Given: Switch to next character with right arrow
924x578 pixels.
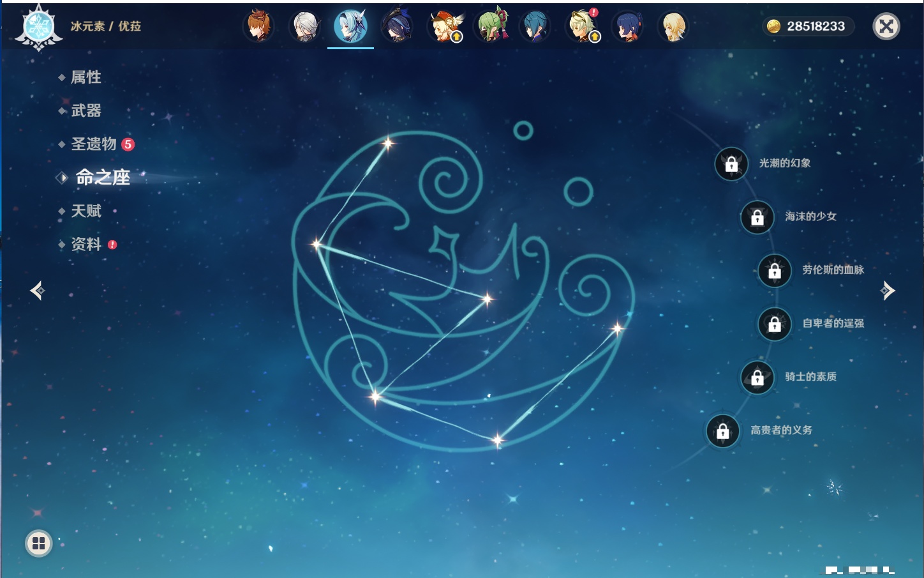Looking at the screenshot, I should point(888,291).
